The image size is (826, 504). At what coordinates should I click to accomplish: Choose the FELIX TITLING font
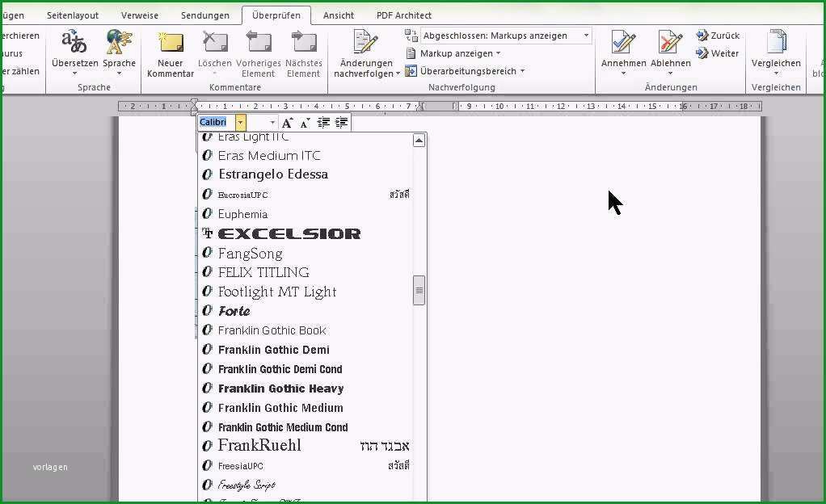pos(306,272)
